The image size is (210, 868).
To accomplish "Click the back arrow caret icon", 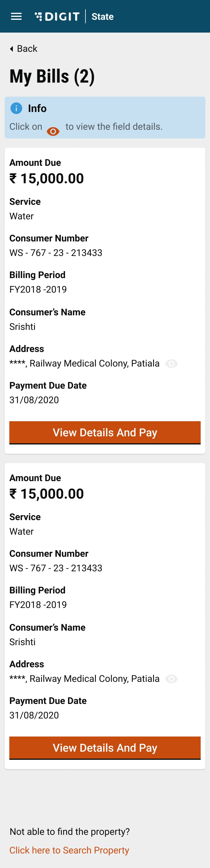I will [x=11, y=49].
